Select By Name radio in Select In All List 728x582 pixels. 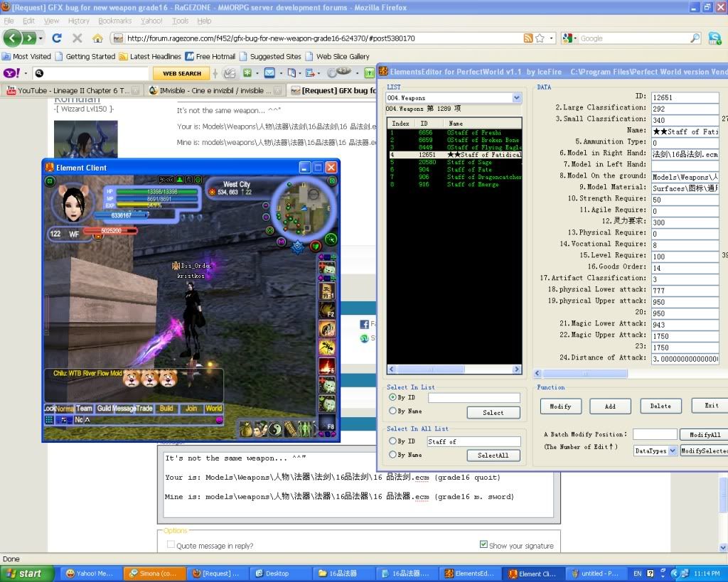click(x=392, y=455)
